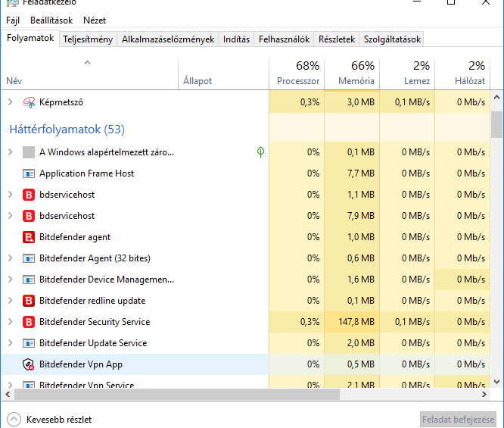This screenshot has width=504, height=428.
Task: Click the vertical scrollbar up arrow
Action: pyautogui.click(x=496, y=97)
